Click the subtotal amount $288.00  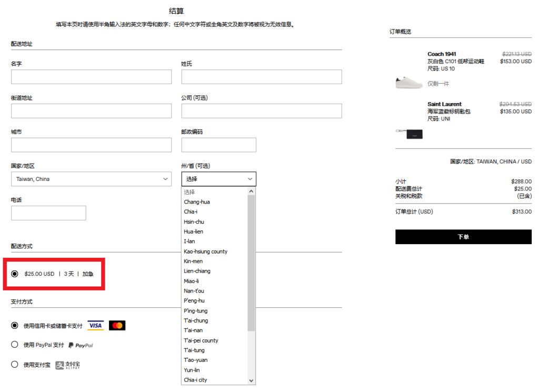tap(522, 182)
